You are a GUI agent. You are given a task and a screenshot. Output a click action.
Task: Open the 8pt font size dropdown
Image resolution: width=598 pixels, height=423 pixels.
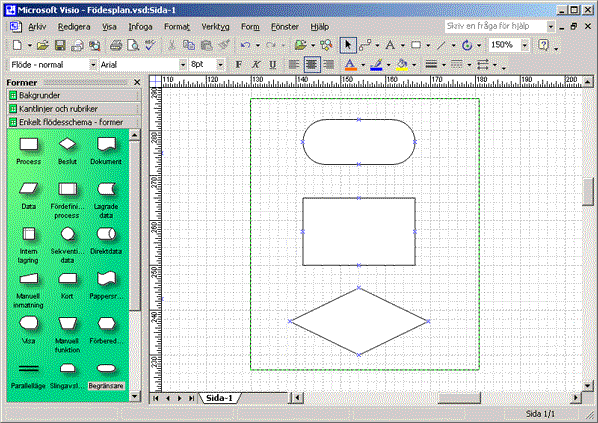220,65
